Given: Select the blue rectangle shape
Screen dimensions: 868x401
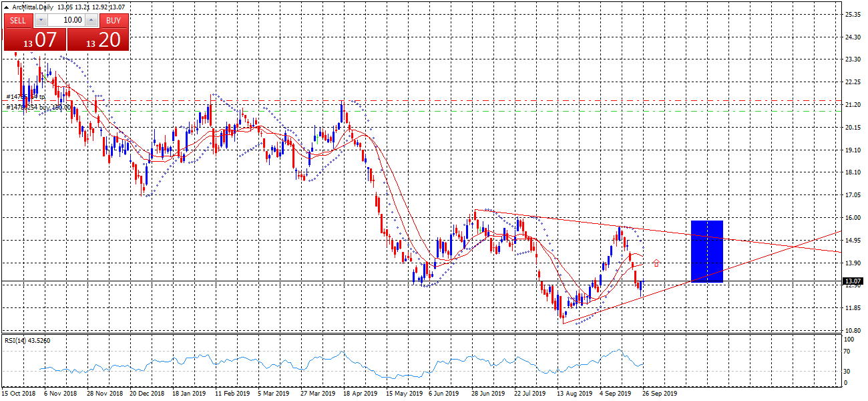Looking at the screenshot, I should 707,251.
